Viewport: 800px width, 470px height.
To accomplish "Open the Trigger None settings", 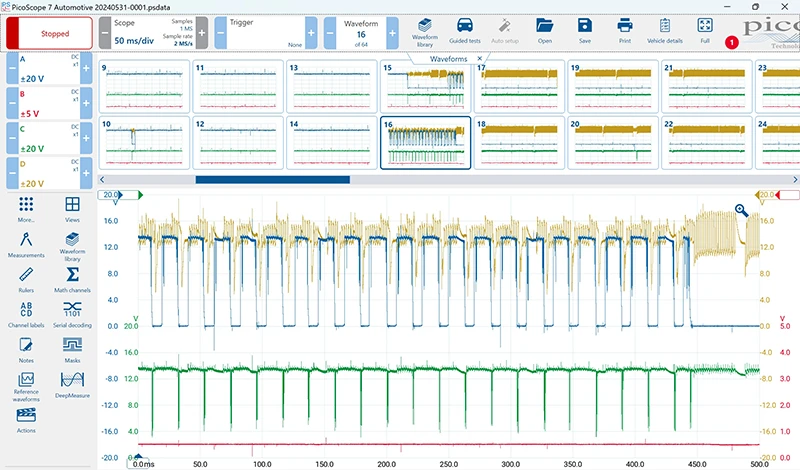I will coord(265,33).
